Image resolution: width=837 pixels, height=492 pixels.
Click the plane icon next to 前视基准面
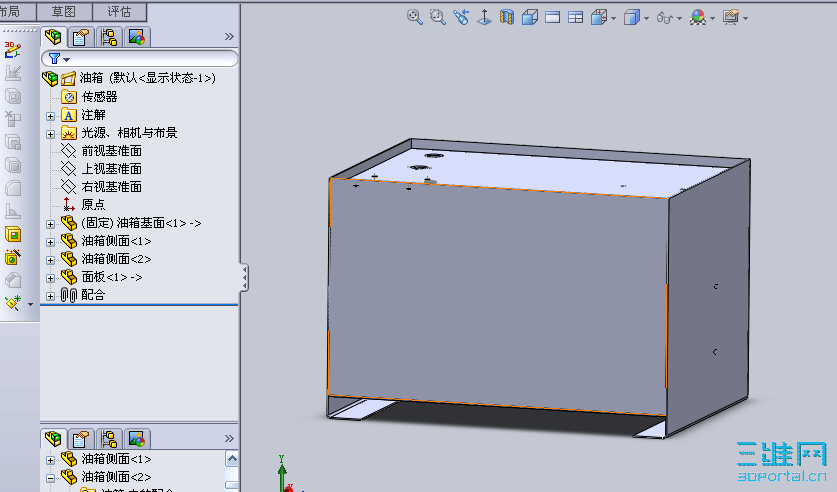[x=68, y=150]
